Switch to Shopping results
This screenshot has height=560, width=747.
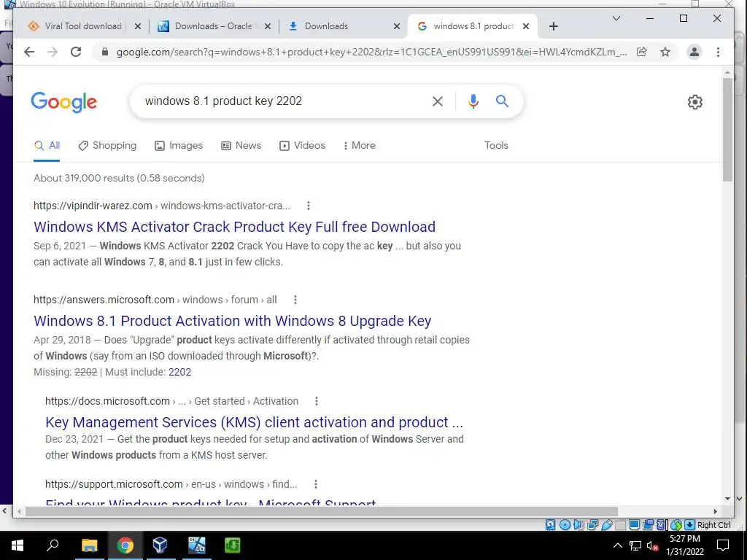[107, 146]
